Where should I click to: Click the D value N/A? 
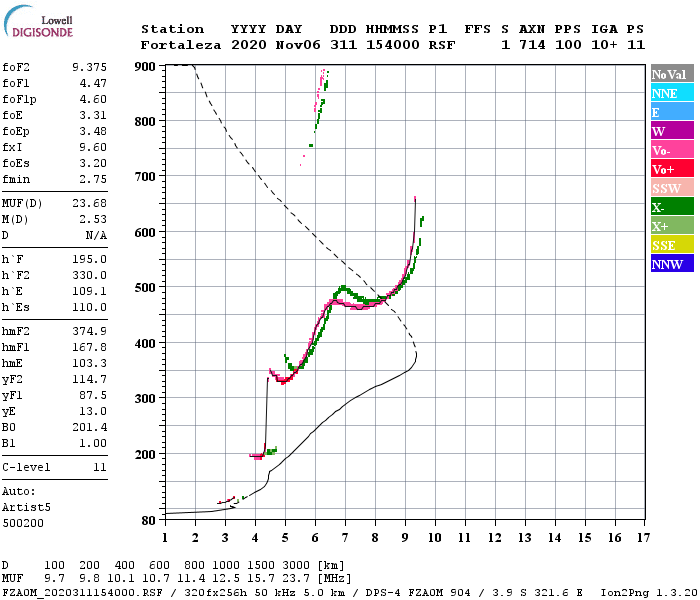[96, 235]
